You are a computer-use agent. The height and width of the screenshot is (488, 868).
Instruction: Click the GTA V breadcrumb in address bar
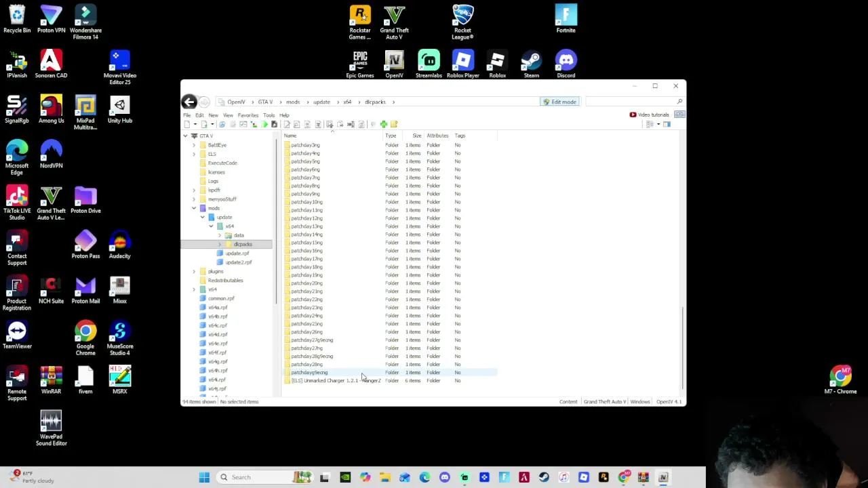pos(265,102)
